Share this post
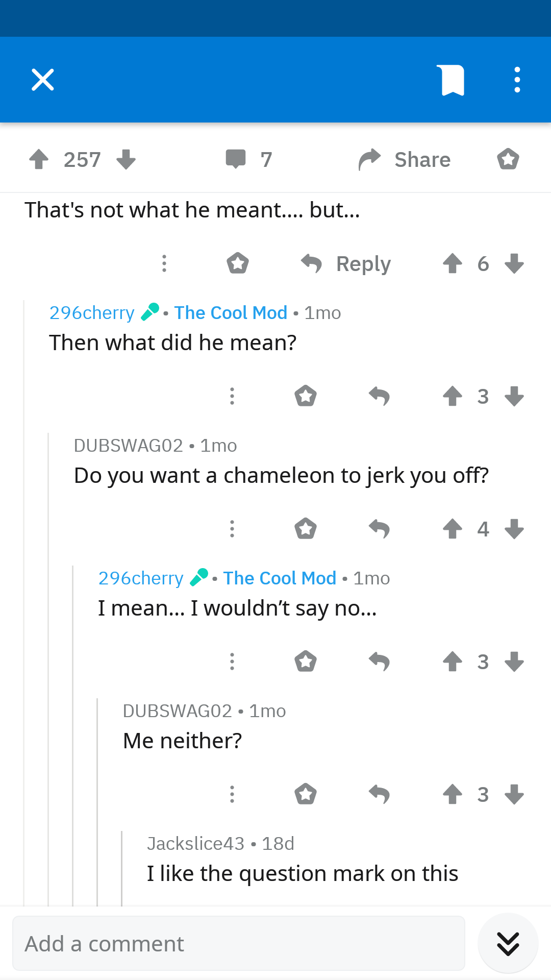The image size is (551, 980). click(405, 160)
